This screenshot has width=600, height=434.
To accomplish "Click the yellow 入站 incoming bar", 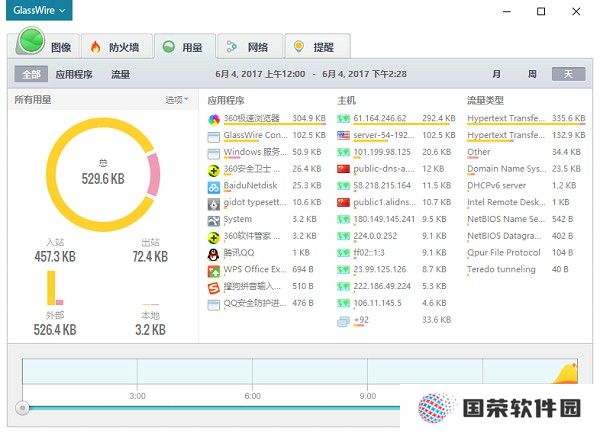I will [x=51, y=288].
